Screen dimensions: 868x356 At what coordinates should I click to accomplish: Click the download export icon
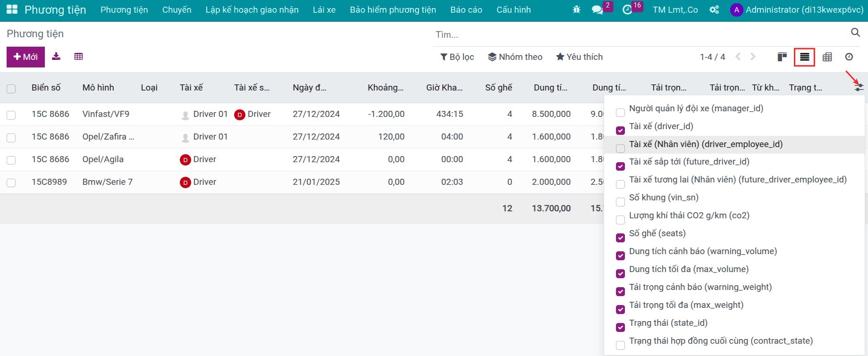click(x=56, y=57)
